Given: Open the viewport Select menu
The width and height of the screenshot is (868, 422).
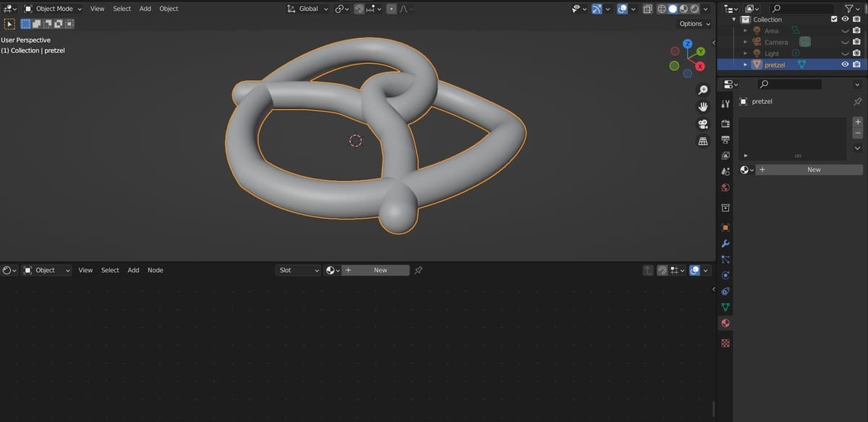Looking at the screenshot, I should 122,9.
